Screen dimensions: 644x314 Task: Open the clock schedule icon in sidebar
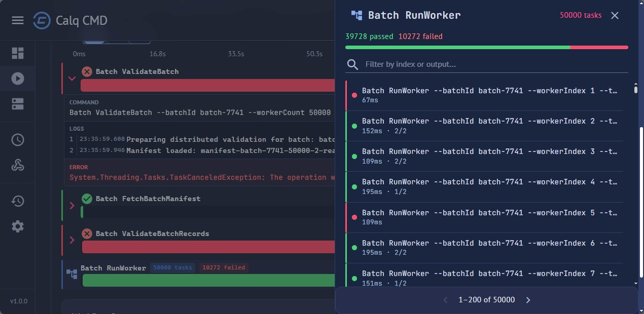(x=18, y=140)
